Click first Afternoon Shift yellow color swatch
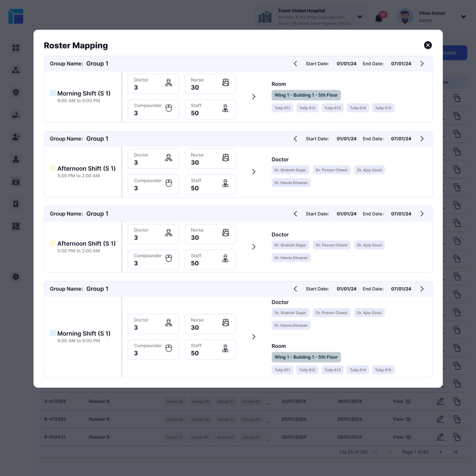Viewport: 476px width, 476px height. pos(53,168)
